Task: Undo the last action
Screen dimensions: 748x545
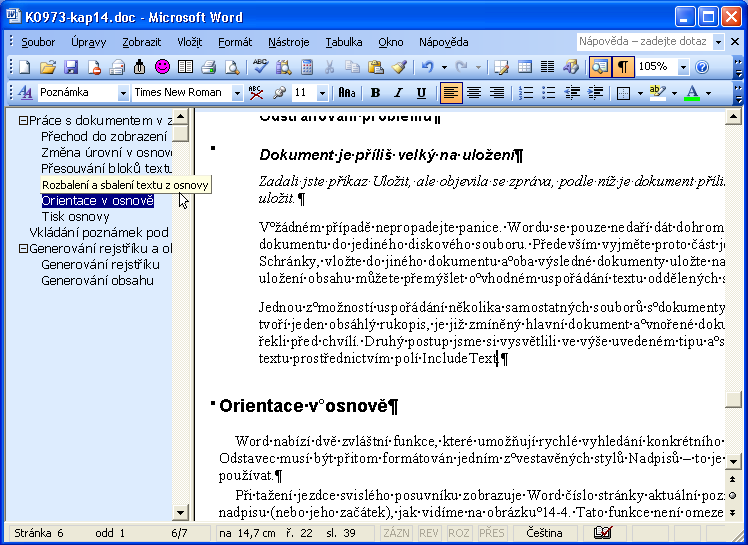Action: [427, 67]
